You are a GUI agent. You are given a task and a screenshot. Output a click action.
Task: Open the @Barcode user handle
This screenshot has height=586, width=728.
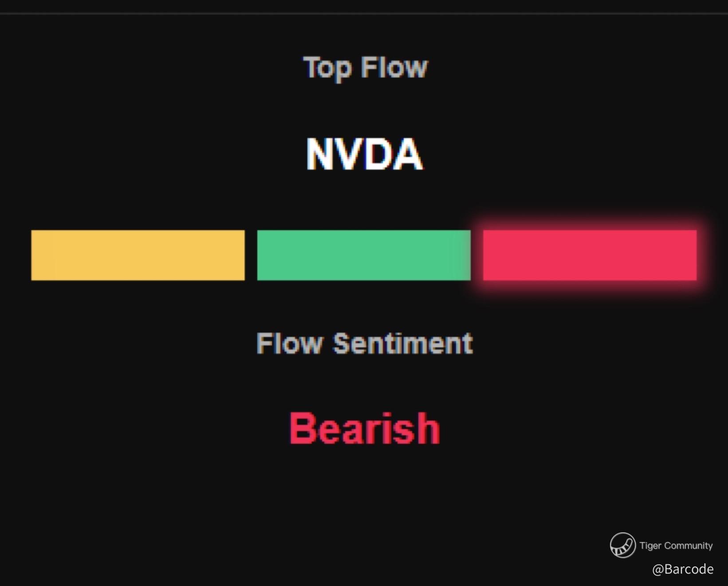[683, 569]
